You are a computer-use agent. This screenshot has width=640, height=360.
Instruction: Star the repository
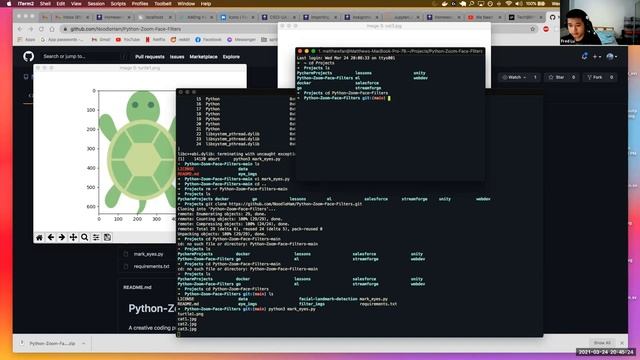click(562, 77)
